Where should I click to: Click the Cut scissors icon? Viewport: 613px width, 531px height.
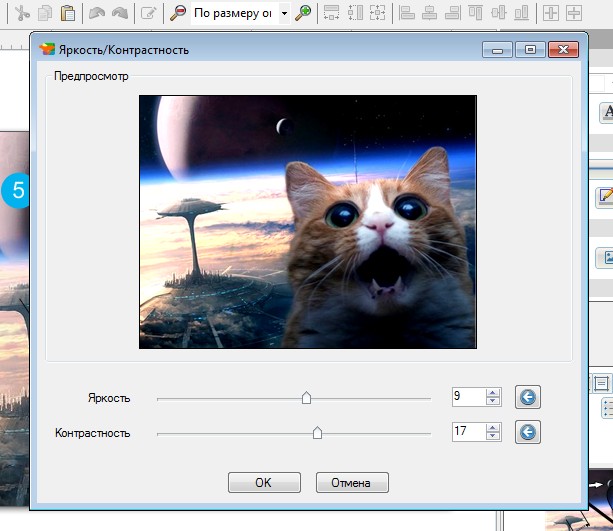point(23,13)
